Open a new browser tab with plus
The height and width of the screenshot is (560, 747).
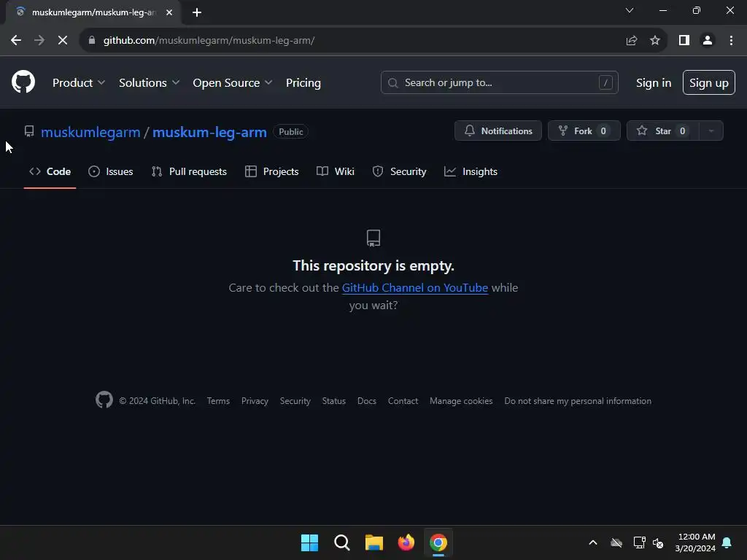tap(197, 12)
